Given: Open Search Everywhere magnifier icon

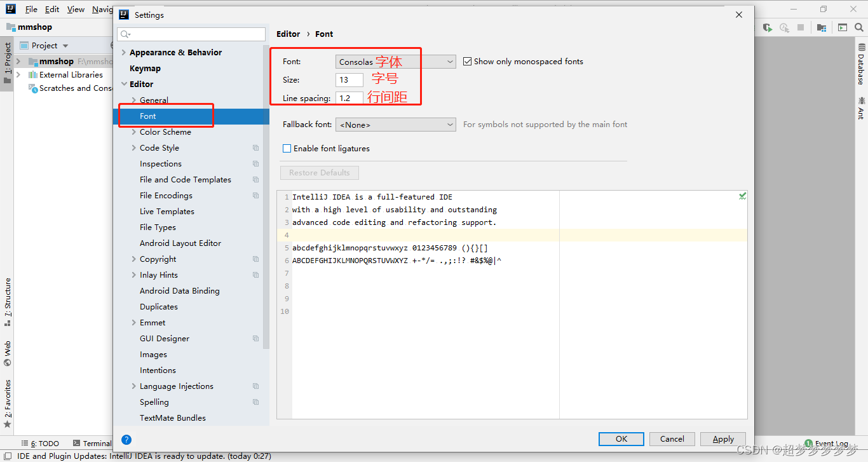Looking at the screenshot, I should click(860, 27).
